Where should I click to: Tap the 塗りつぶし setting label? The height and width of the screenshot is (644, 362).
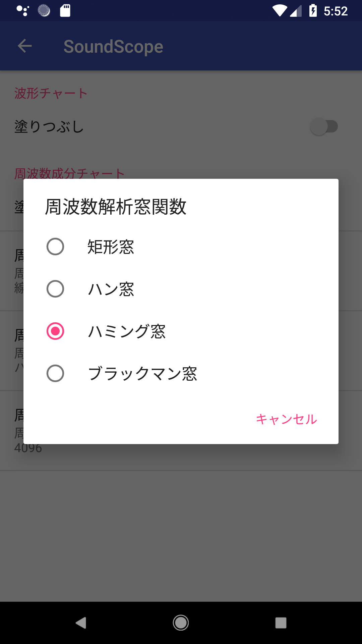[49, 127]
